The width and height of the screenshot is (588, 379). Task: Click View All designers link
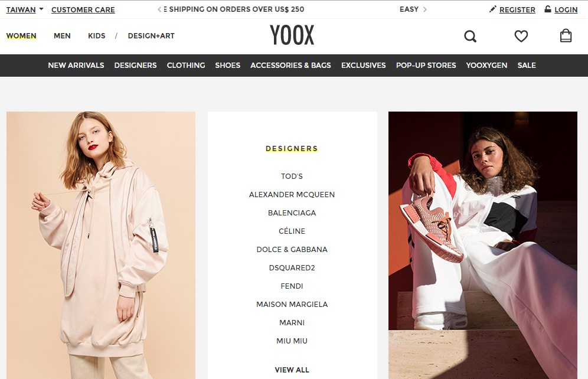click(x=292, y=370)
